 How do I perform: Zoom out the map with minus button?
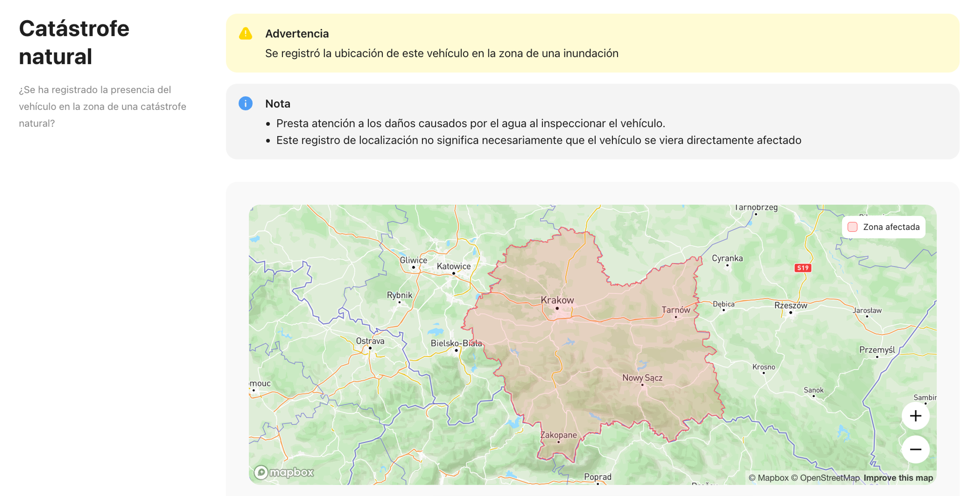(915, 450)
